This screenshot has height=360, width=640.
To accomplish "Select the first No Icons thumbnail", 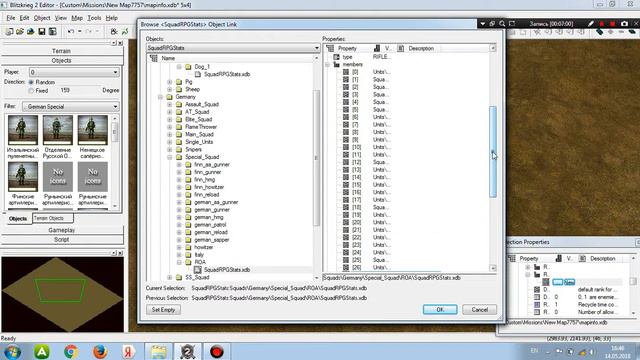I will 58,177.
